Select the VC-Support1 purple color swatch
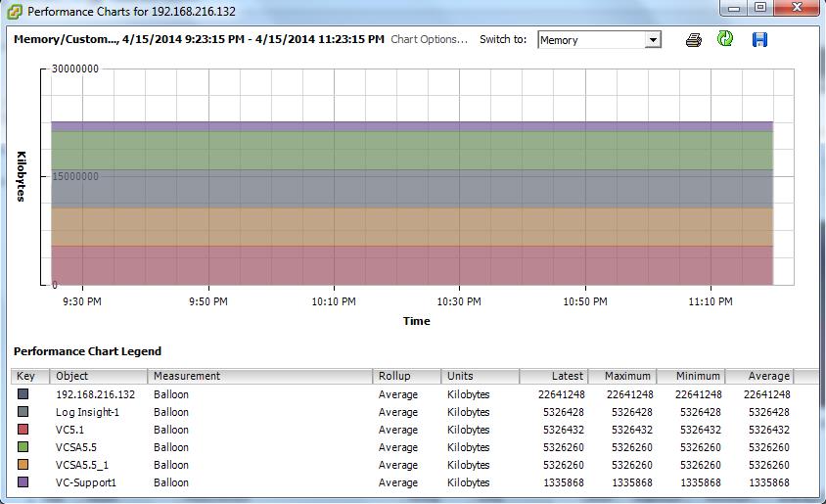Screen dimensions: 826x504 click(23, 481)
